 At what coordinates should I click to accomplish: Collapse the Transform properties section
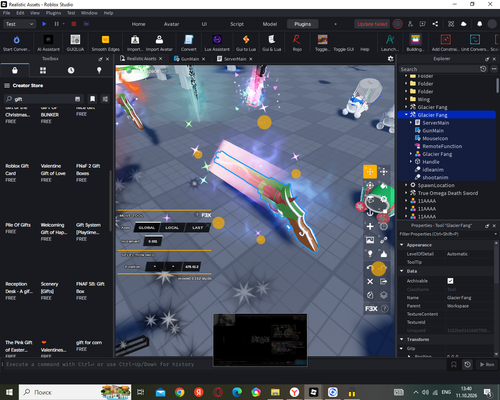(x=402, y=339)
